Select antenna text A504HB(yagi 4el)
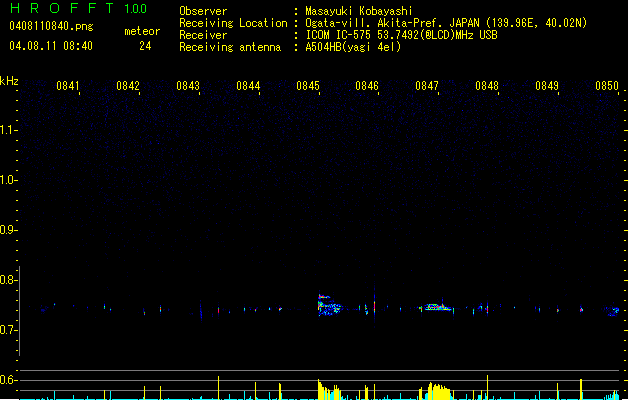 353,47
